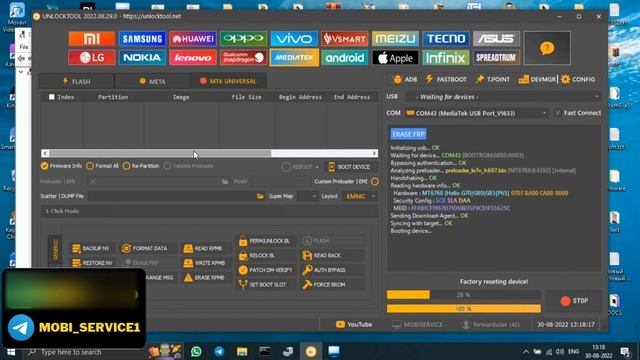The image size is (640, 360).
Task: Select the Vivo brand icon
Action: tap(294, 39)
